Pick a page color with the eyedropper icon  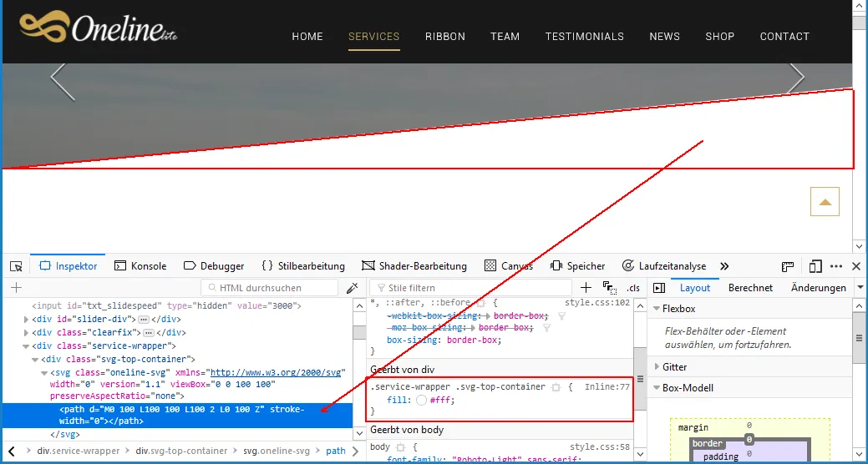352,288
